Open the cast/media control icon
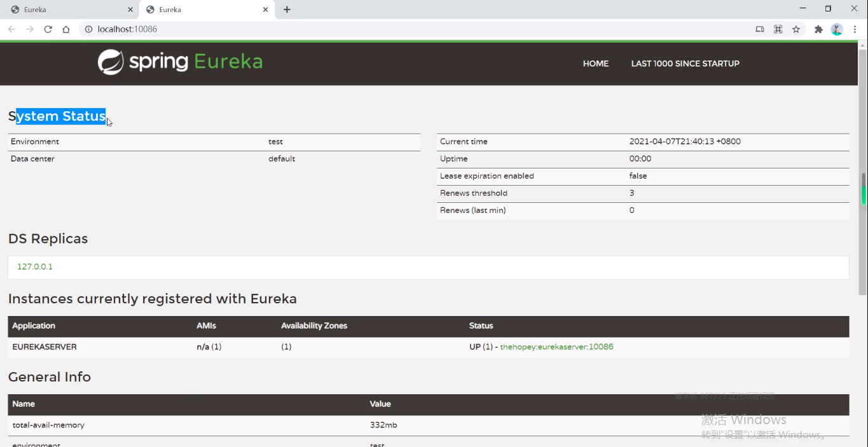Viewport: 868px width, 447px height. [x=760, y=29]
